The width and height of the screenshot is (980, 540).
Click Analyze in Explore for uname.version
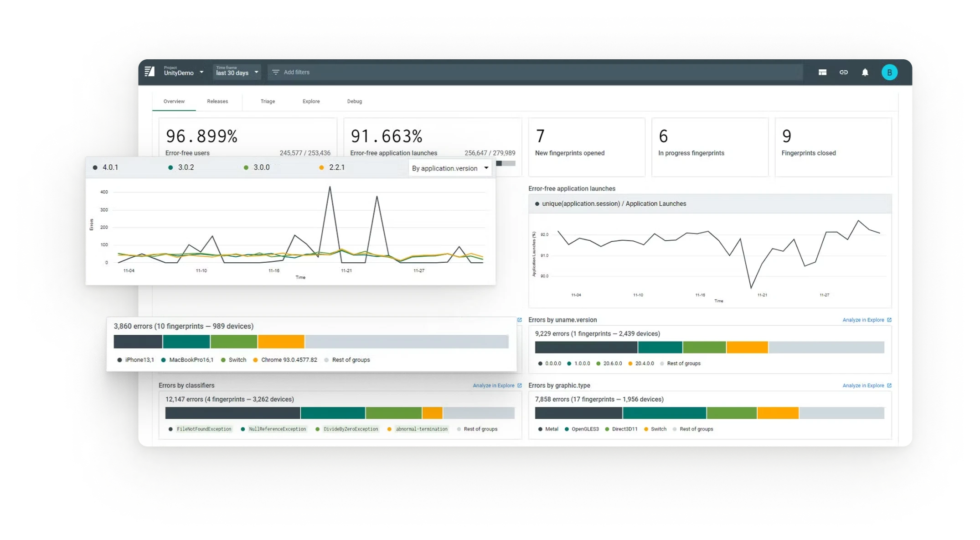tap(863, 320)
